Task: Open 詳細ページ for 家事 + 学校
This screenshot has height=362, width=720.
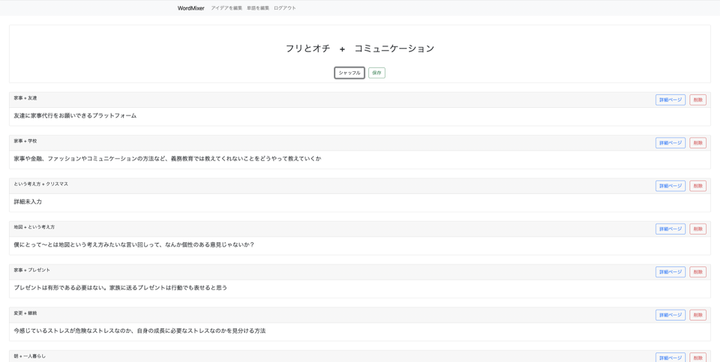Action: click(670, 143)
